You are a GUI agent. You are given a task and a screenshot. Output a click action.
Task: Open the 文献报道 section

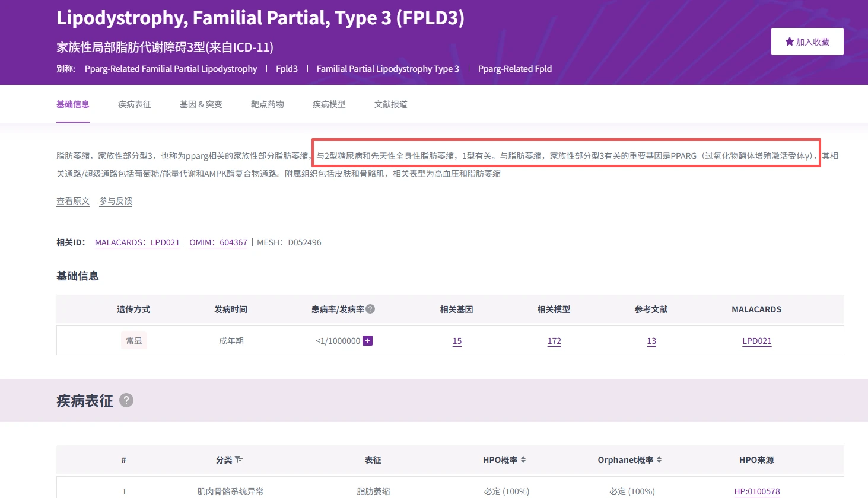390,104
